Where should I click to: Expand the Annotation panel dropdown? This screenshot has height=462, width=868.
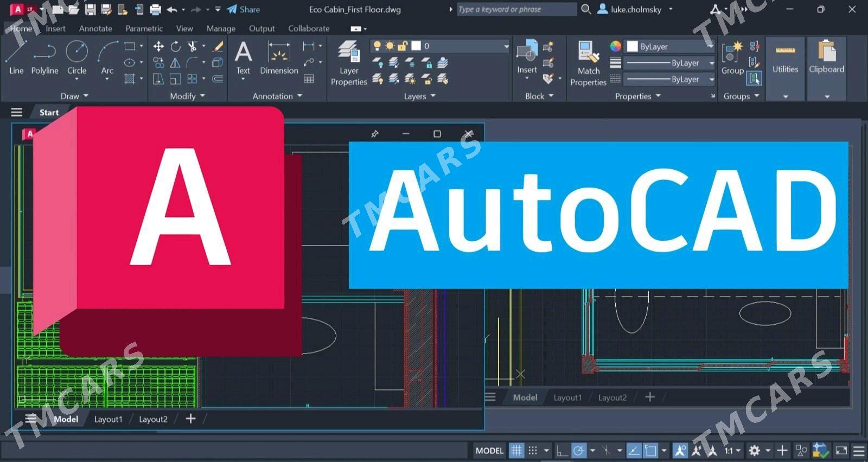277,96
